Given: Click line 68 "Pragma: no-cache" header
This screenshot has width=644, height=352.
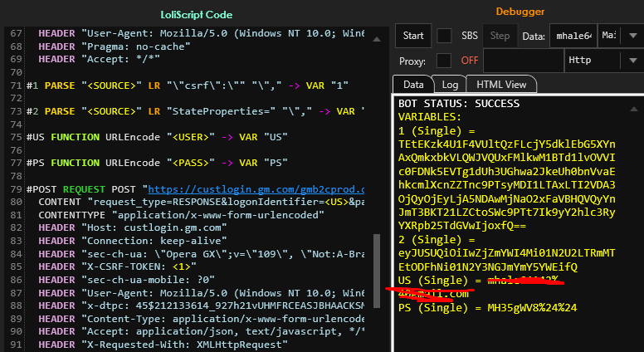Looking at the screenshot, I should pyautogui.click(x=115, y=46).
